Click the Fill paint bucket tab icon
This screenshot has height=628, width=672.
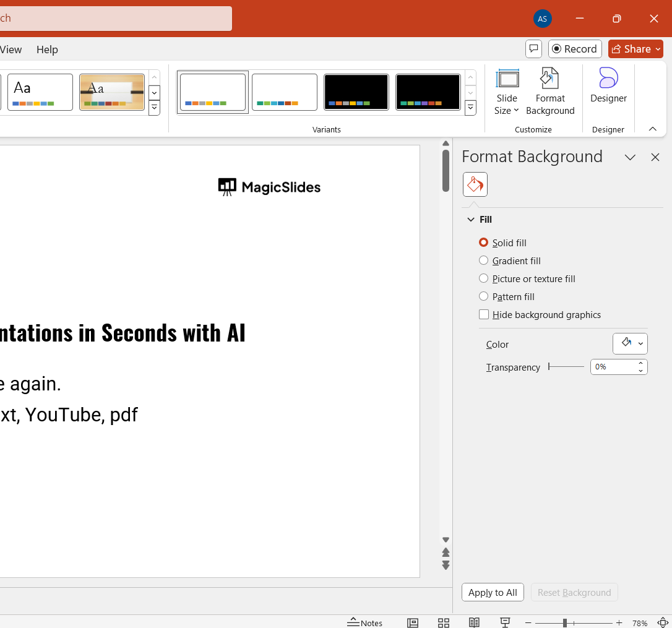(475, 184)
